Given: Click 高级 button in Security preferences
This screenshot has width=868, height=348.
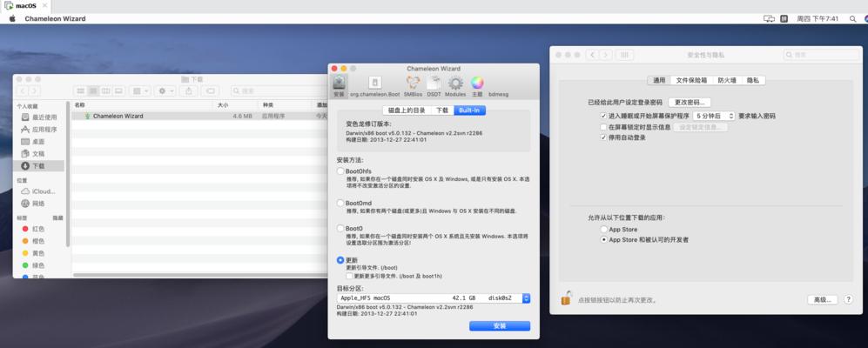Looking at the screenshot, I should (822, 299).
